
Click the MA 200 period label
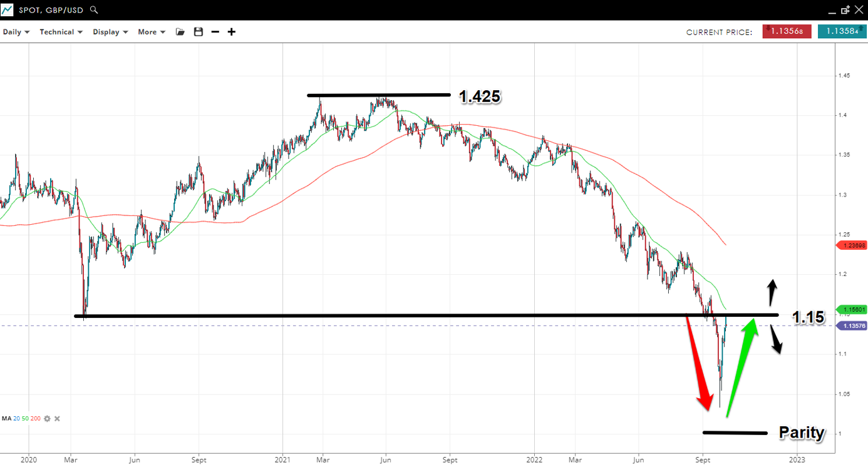coord(35,418)
